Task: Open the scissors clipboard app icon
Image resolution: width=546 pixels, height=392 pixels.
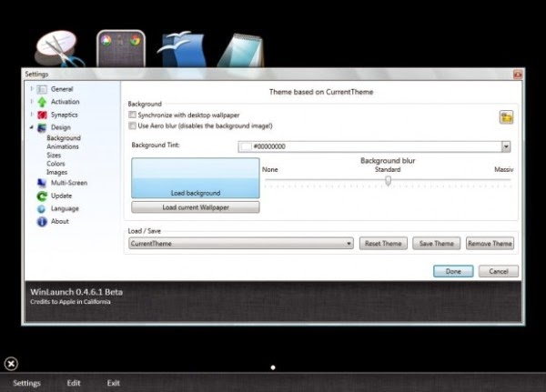Action: [60, 49]
